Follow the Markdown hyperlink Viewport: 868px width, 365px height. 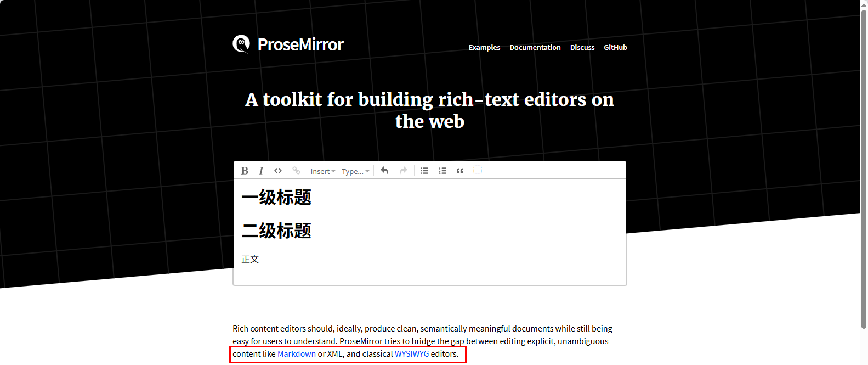[x=296, y=354]
